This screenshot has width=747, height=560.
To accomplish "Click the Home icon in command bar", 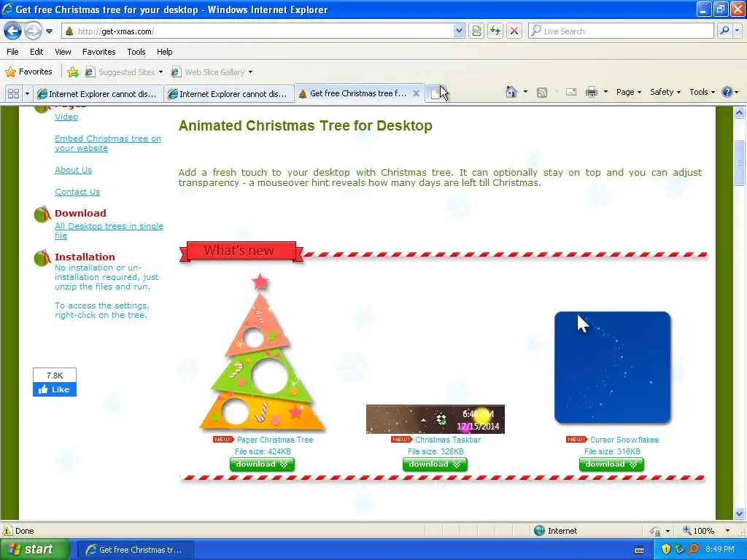I will point(511,92).
